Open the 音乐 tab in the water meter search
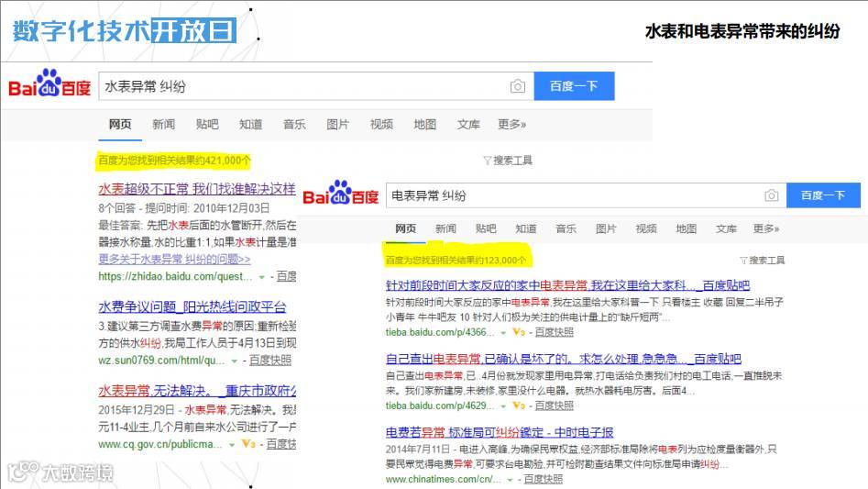 tap(294, 124)
